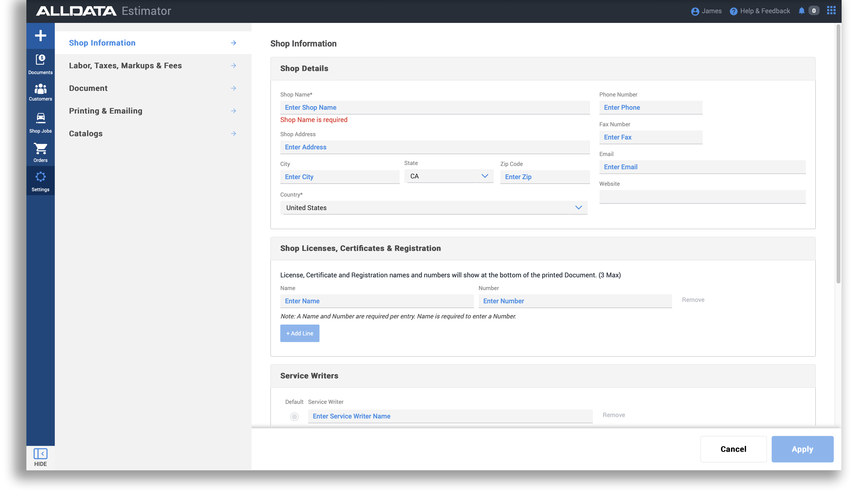Focus the Enter Shop Name field

coord(435,107)
